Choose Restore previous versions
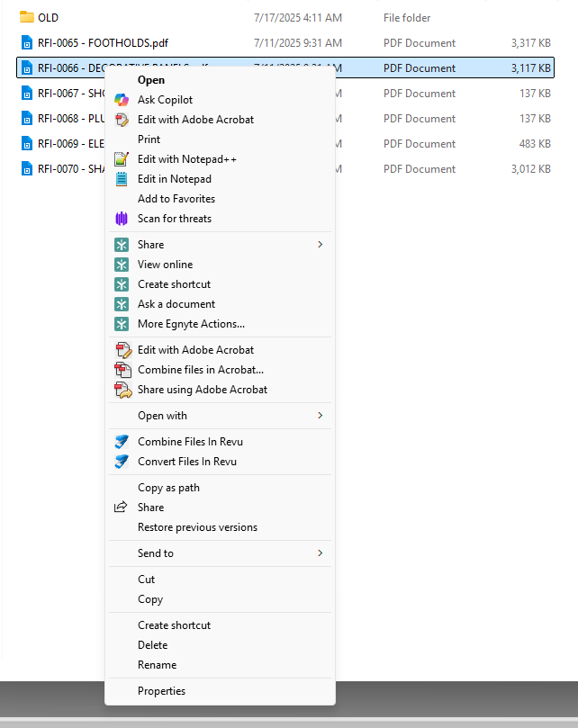 pyautogui.click(x=220, y=527)
